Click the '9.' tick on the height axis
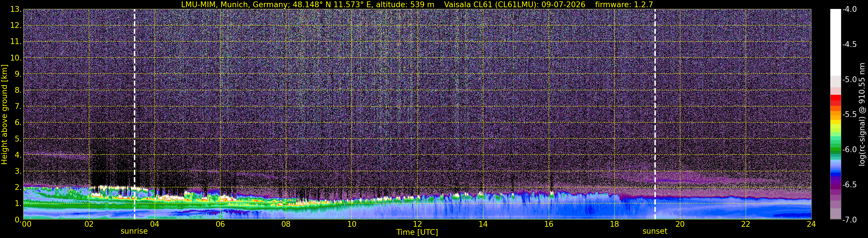The height and width of the screenshot is (238, 868). tap(18, 74)
